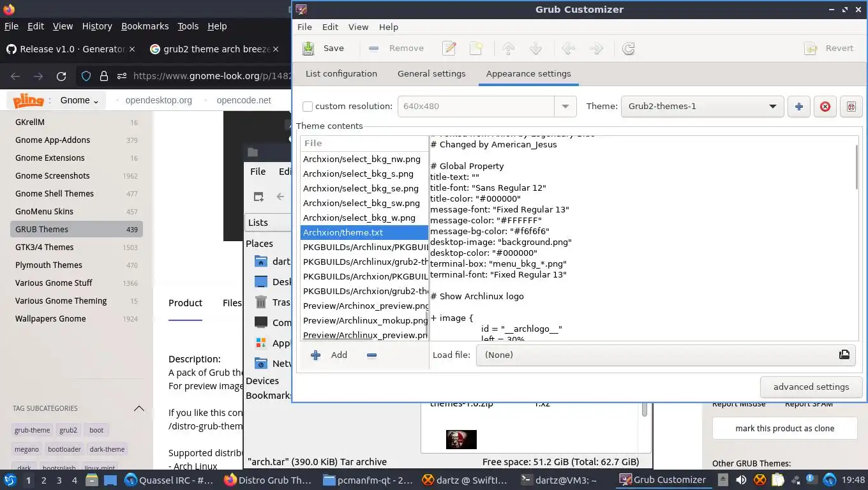868x490 pixels.
Task: Add a new theme with plus icon
Action: click(798, 107)
